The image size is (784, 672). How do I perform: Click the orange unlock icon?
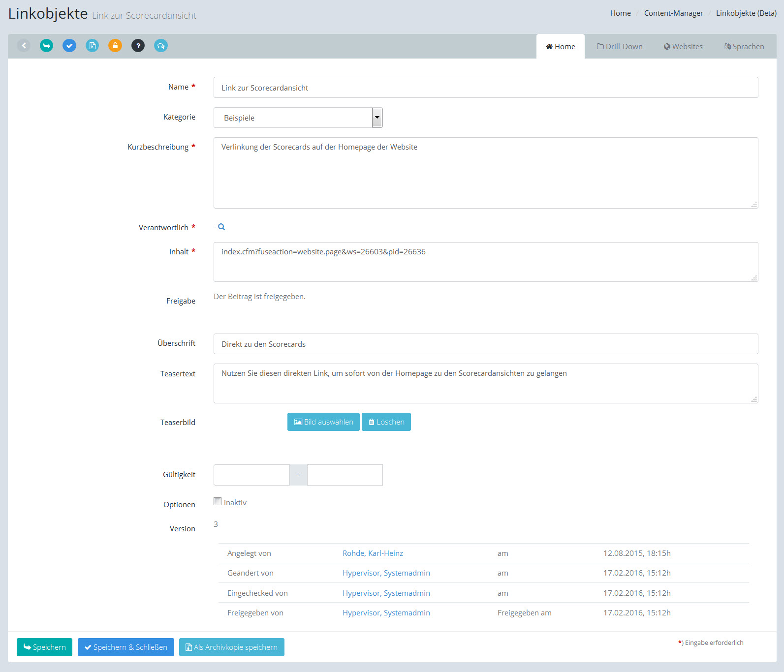click(x=115, y=46)
